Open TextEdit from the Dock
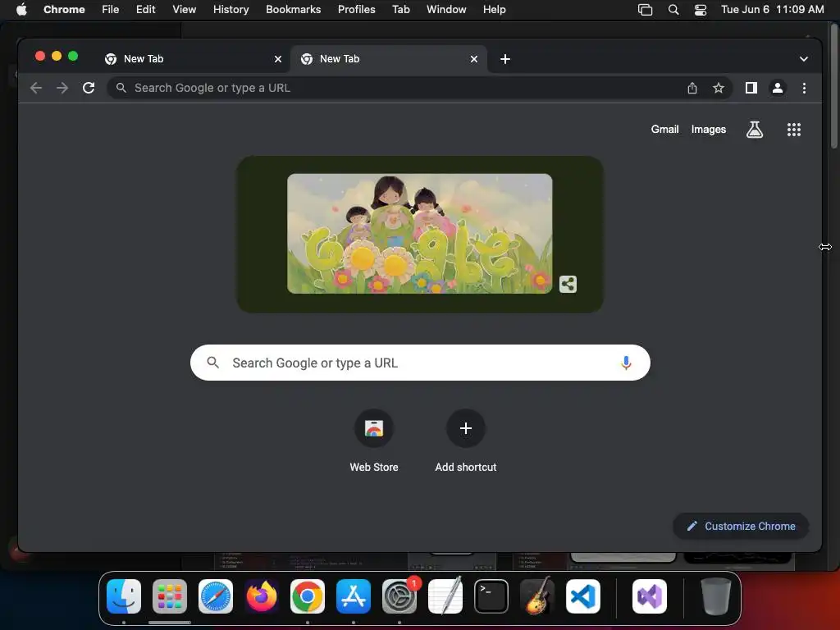The height and width of the screenshot is (630, 840). point(445,596)
